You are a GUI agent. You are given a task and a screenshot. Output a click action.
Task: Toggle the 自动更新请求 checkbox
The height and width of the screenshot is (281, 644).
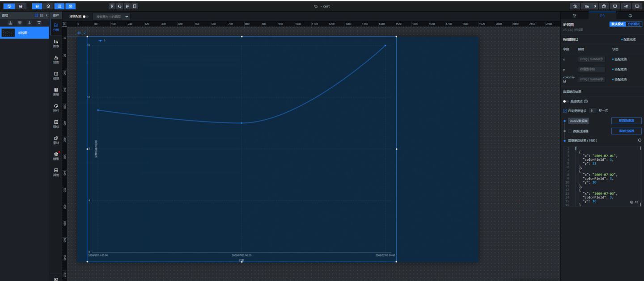(565, 110)
